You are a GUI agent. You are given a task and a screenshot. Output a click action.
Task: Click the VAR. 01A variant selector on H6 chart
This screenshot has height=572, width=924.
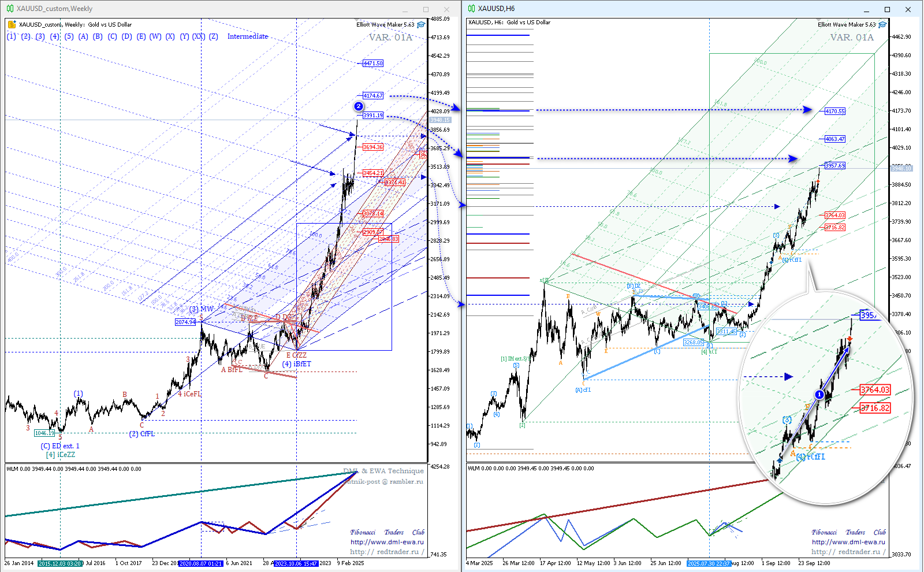852,38
